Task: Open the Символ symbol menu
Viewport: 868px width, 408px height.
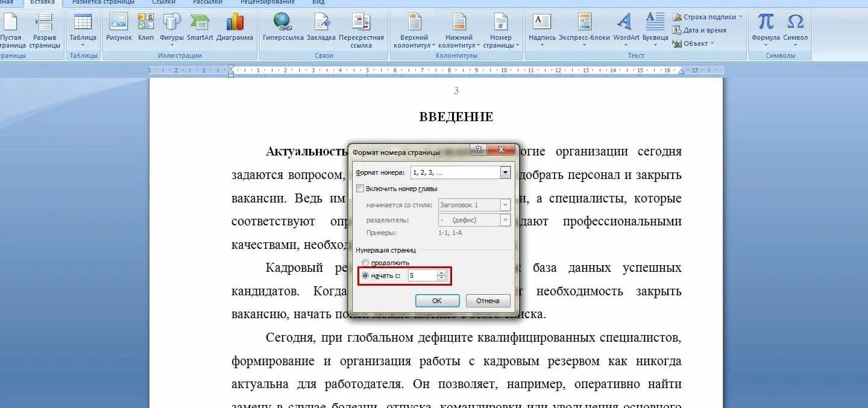Action: click(796, 30)
